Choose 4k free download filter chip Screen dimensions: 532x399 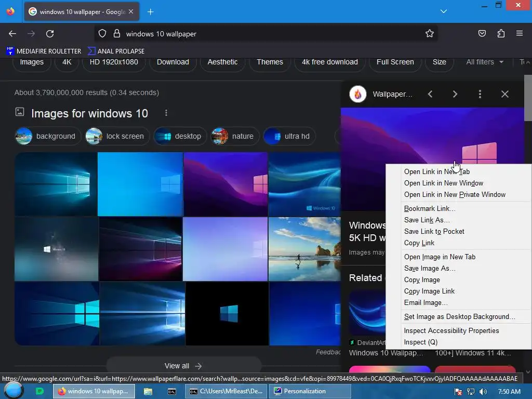click(x=330, y=62)
